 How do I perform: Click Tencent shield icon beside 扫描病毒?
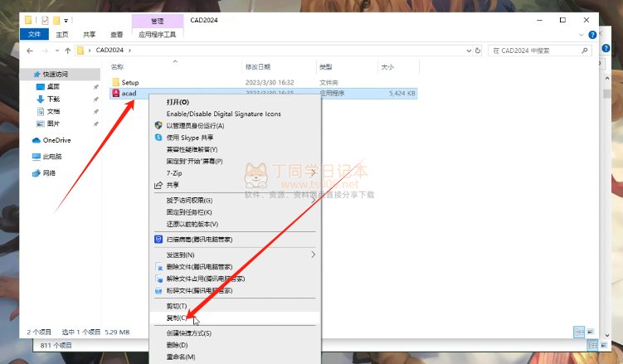[158, 240]
